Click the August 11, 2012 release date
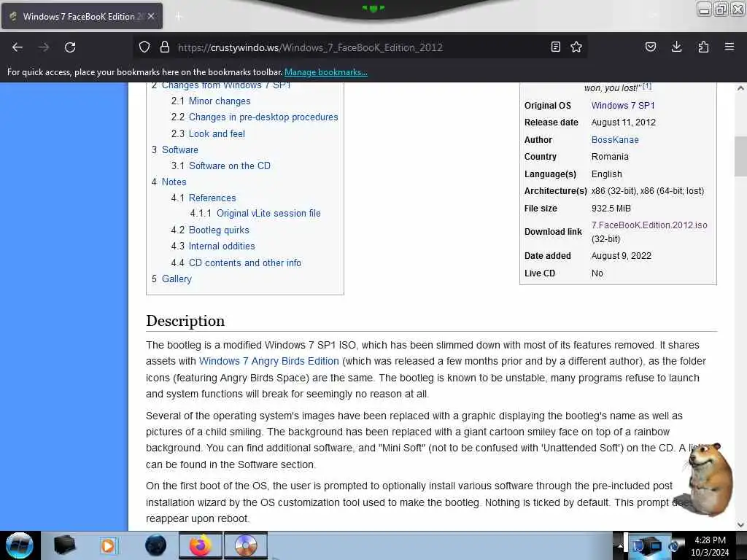The image size is (747, 560). [623, 122]
